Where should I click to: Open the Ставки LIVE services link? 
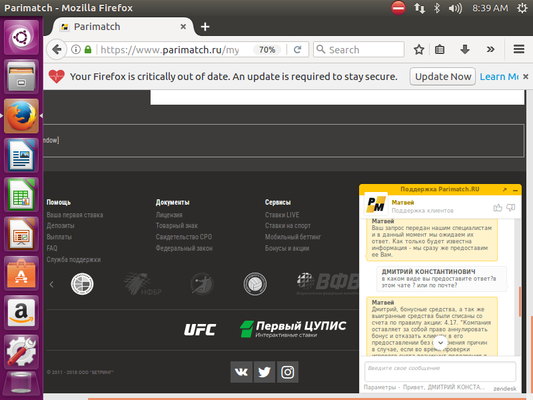[282, 215]
